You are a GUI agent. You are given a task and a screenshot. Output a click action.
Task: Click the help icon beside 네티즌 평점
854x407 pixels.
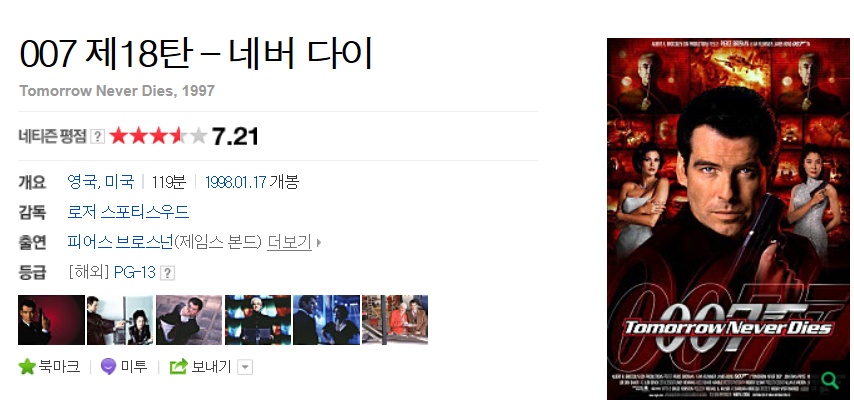[x=97, y=136]
